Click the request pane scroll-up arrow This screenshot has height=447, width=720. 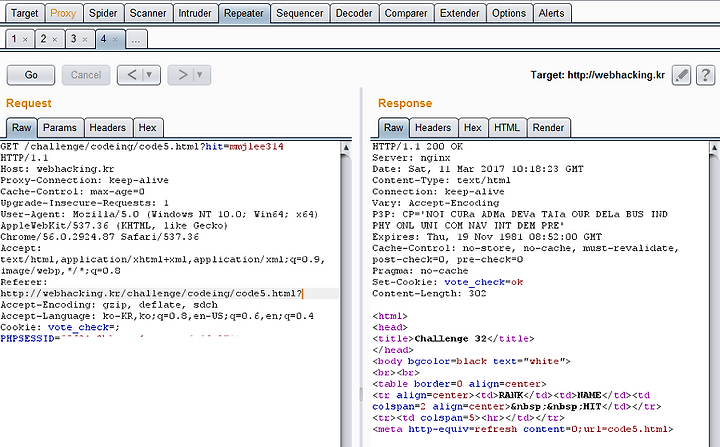click(x=346, y=147)
